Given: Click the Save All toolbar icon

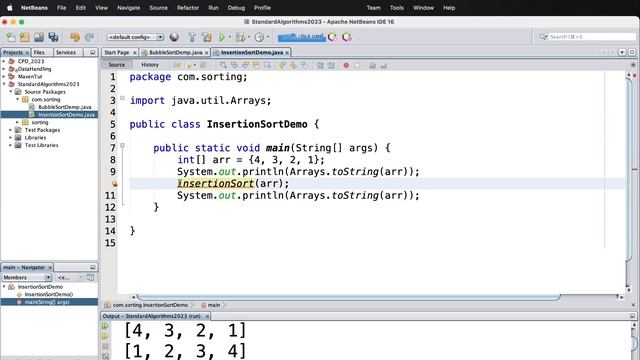Looking at the screenshot, I should point(53,37).
